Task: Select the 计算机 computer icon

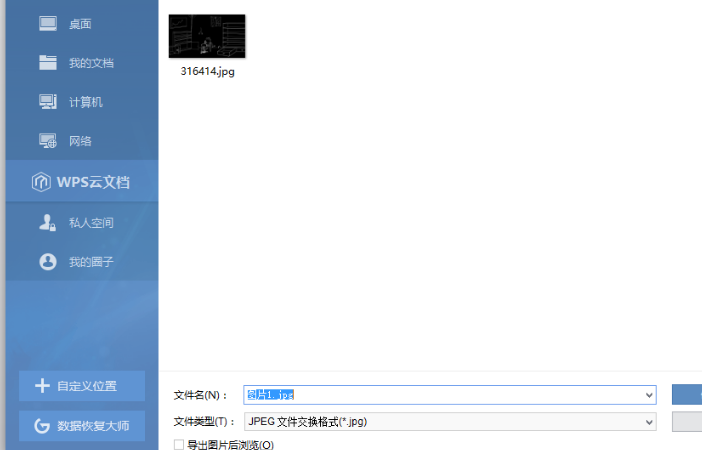Action: [47, 102]
